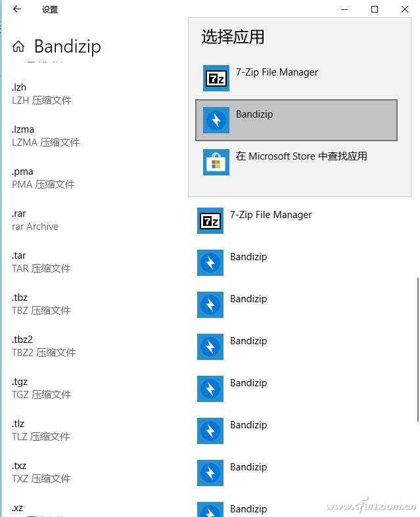Click the 选择应用 popup heading
Image resolution: width=420 pixels, height=517 pixels.
click(x=233, y=37)
